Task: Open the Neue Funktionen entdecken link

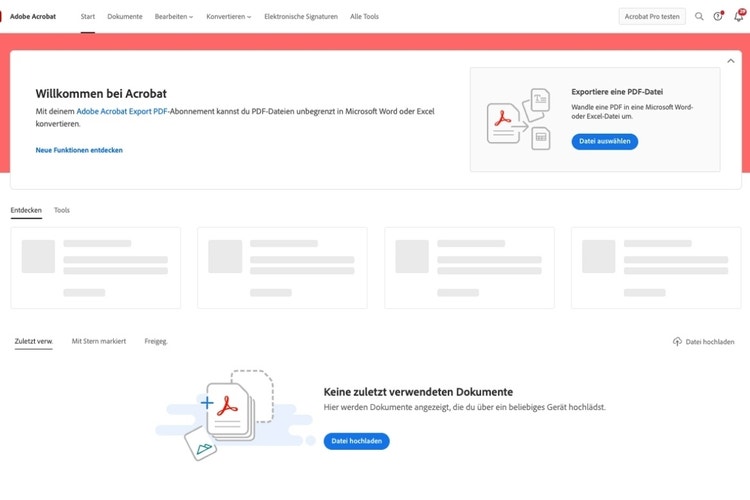Action: (79, 150)
